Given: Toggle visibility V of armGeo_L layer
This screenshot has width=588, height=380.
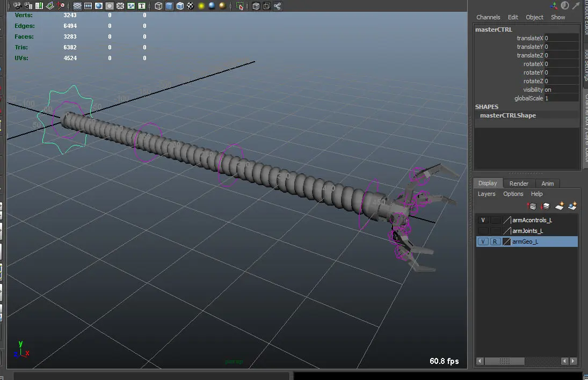Looking at the screenshot, I should (483, 242).
